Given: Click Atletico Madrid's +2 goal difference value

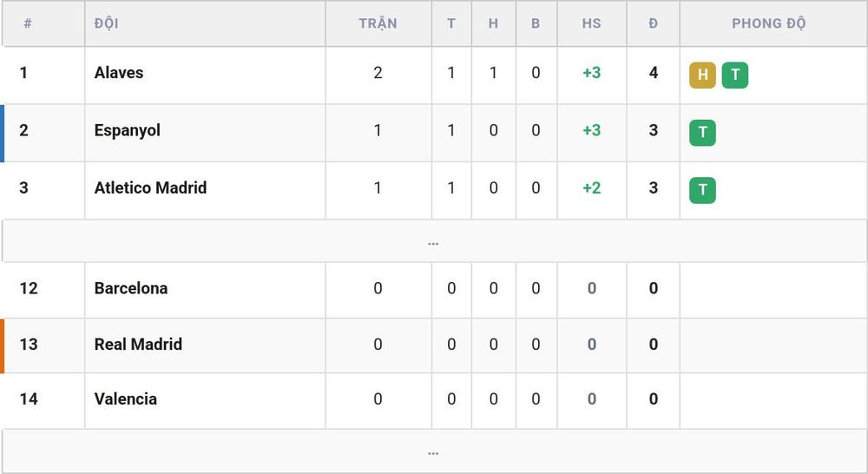Looking at the screenshot, I should [591, 188].
